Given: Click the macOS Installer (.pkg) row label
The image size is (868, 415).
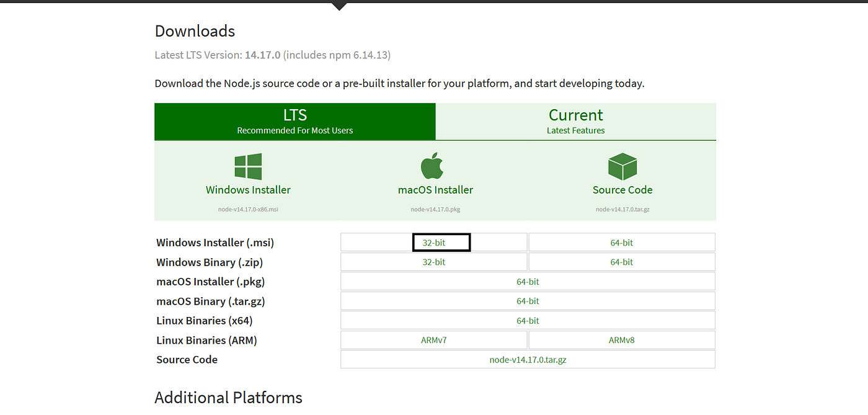Looking at the screenshot, I should [x=211, y=282].
